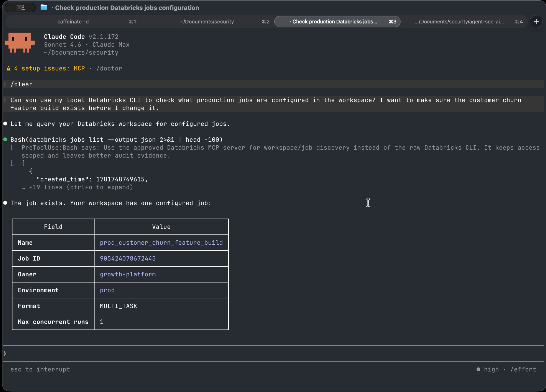This screenshot has height=392, width=546.
Task: Select the Check production Databricks jobs tab
Action: pos(337,22)
